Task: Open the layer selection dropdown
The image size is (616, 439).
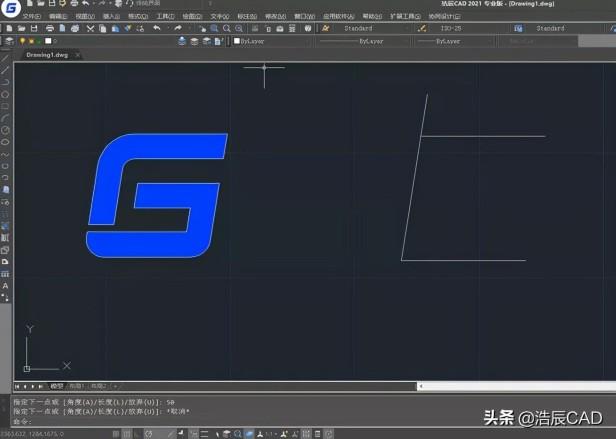Action: 96,41
